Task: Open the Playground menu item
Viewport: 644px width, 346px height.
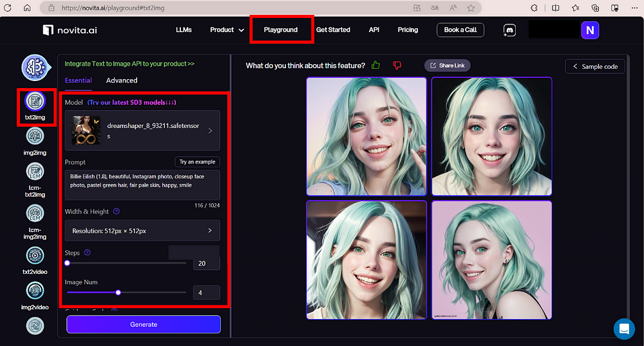Action: pos(281,30)
